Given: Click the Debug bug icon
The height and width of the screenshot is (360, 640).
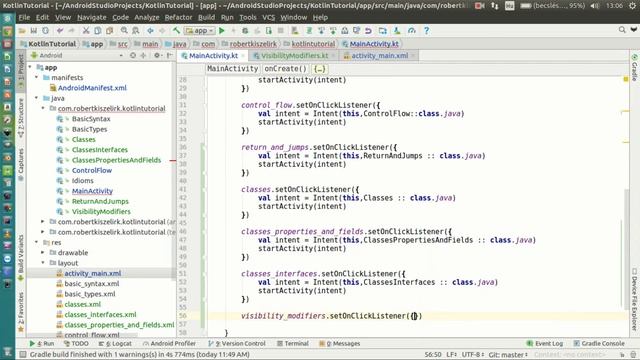Looking at the screenshot, I should pyautogui.click(x=245, y=31).
